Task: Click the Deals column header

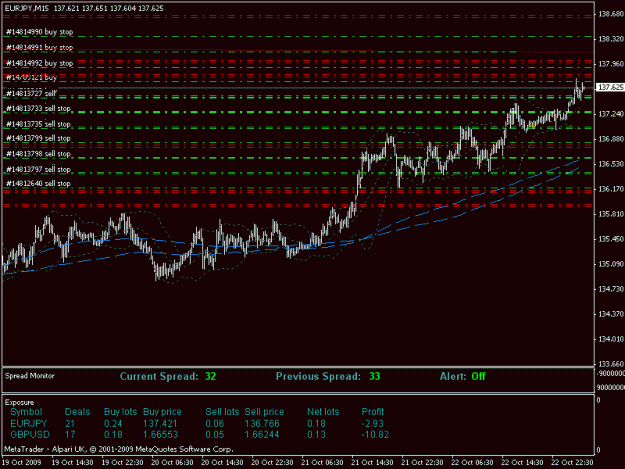Action: (77, 412)
